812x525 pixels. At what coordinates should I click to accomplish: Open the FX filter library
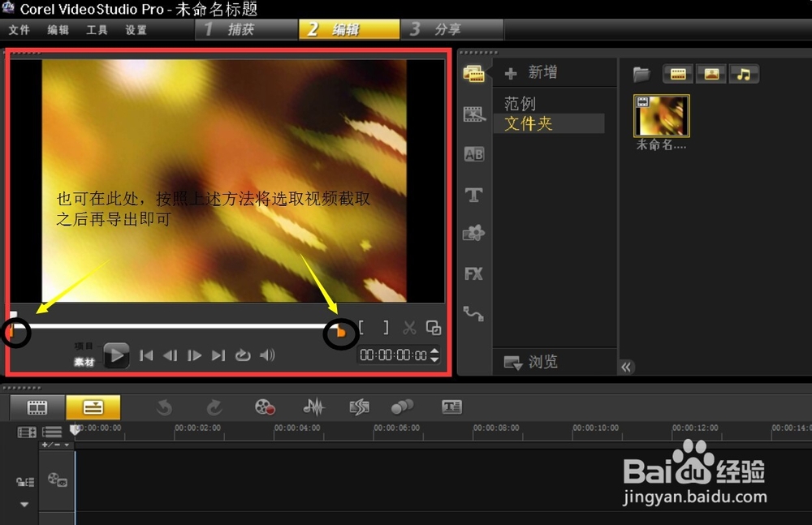(474, 273)
